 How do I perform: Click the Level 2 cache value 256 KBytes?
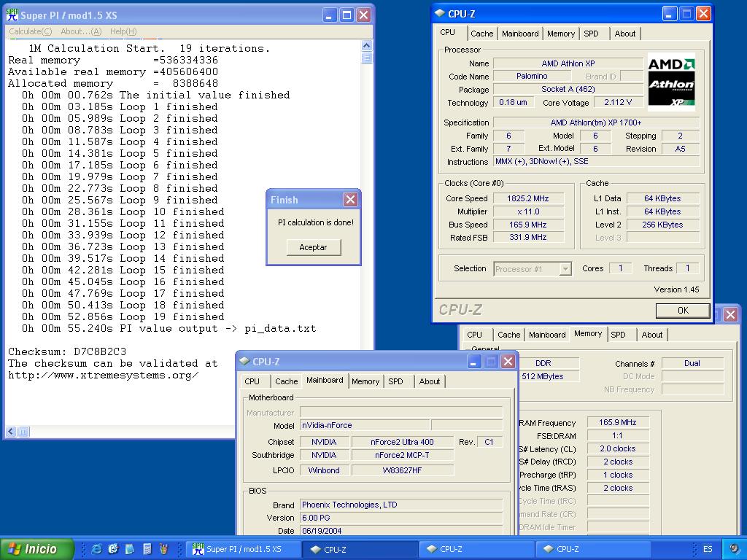click(x=662, y=225)
